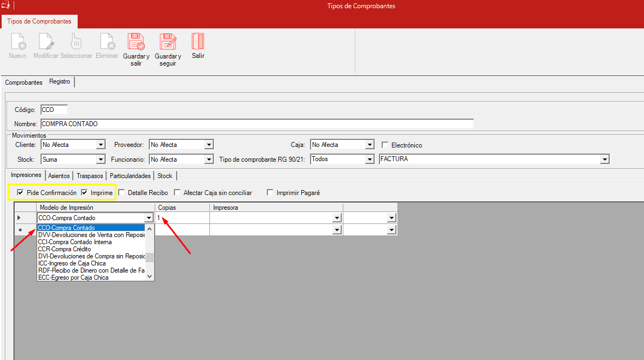Screen dimensions: 644x360
Task: Select the Impresiones tab
Action: pyautogui.click(x=26, y=175)
